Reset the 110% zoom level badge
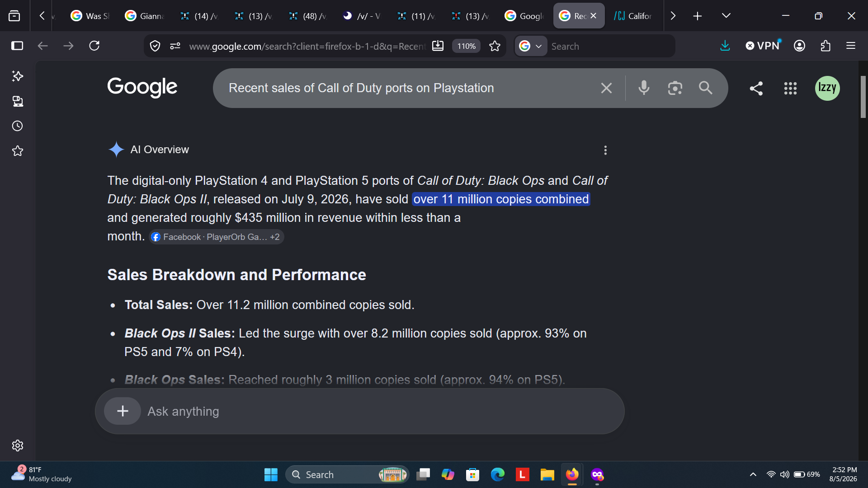Image resolution: width=868 pixels, height=488 pixels. [x=466, y=46]
